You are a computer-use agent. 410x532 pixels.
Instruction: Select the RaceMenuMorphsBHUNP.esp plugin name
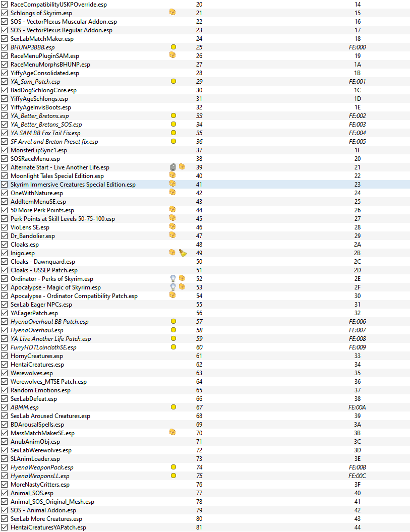click(x=50, y=65)
